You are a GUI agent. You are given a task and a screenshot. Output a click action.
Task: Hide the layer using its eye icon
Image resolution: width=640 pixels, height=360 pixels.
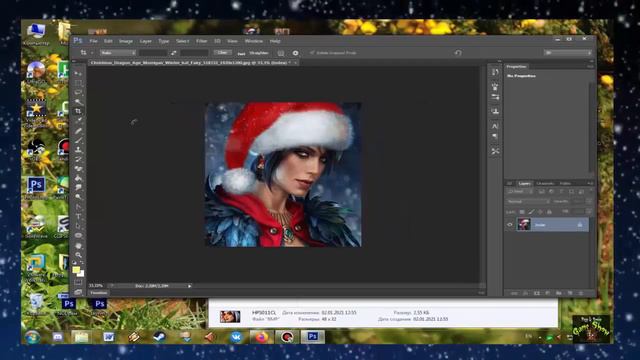[x=509, y=225]
